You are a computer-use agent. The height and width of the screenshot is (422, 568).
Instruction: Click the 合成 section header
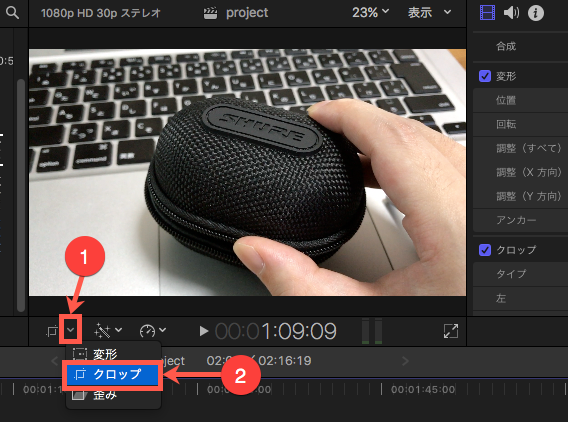click(506, 46)
